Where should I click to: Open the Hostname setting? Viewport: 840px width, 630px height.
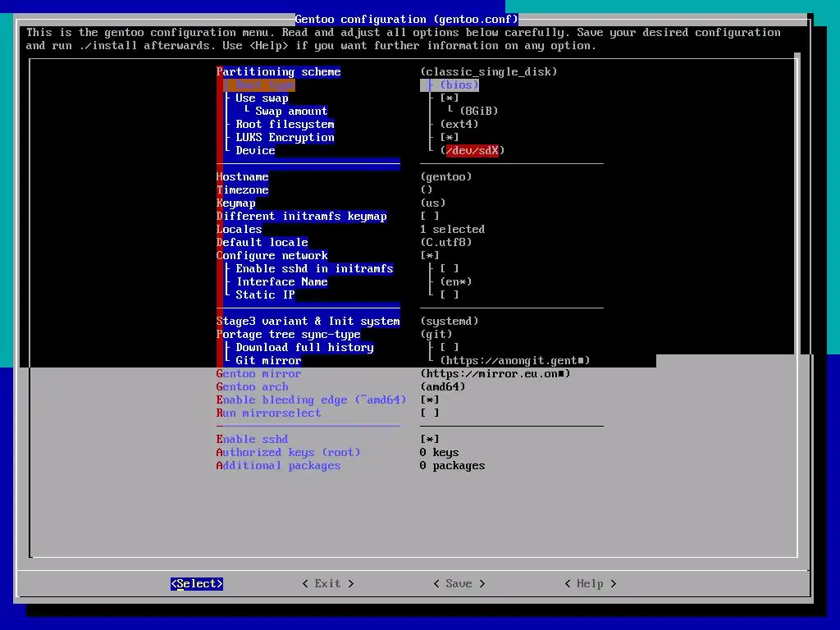click(x=242, y=177)
